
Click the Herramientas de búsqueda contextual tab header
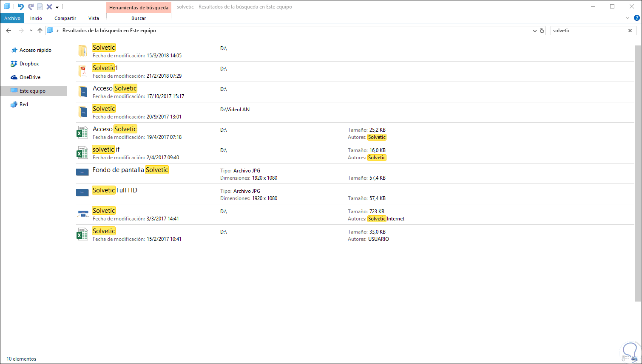139,8
